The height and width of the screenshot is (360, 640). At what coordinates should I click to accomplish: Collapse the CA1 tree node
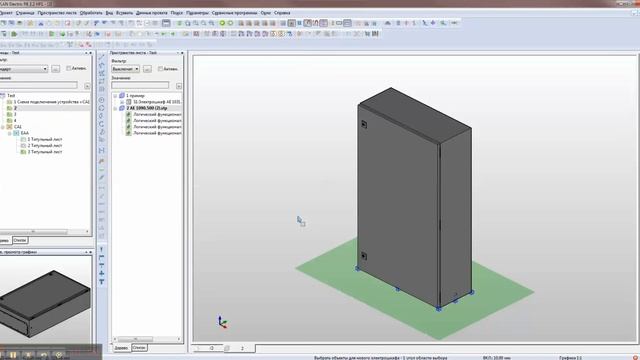click(3, 127)
